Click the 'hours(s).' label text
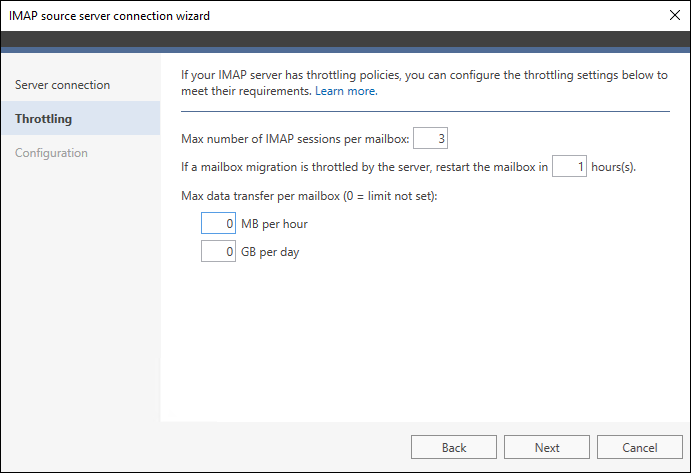 (x=613, y=167)
